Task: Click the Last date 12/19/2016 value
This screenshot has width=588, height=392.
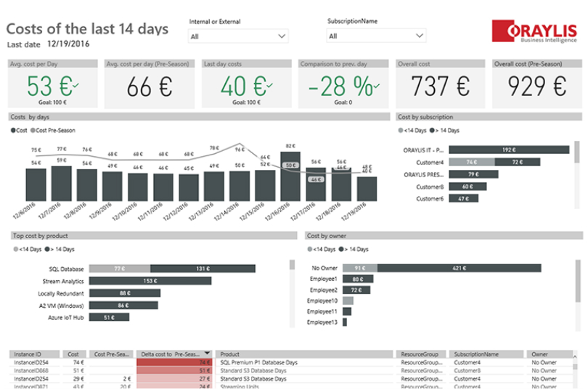Action: 68,44
